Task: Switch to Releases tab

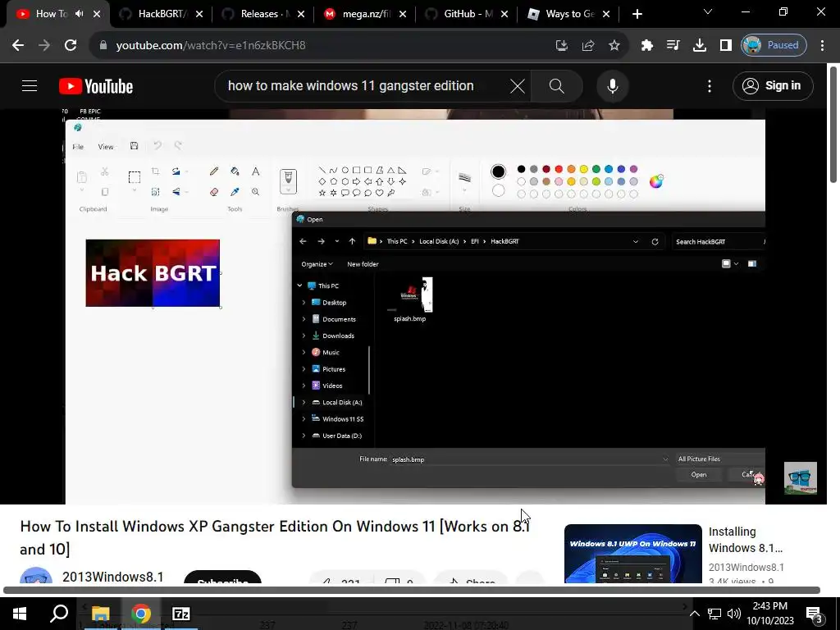Action: 261,14
